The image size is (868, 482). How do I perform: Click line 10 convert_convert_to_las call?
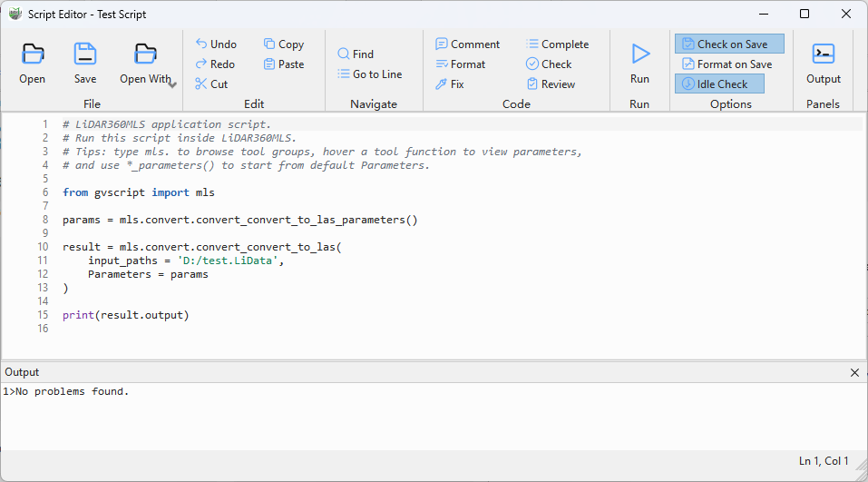coord(202,247)
